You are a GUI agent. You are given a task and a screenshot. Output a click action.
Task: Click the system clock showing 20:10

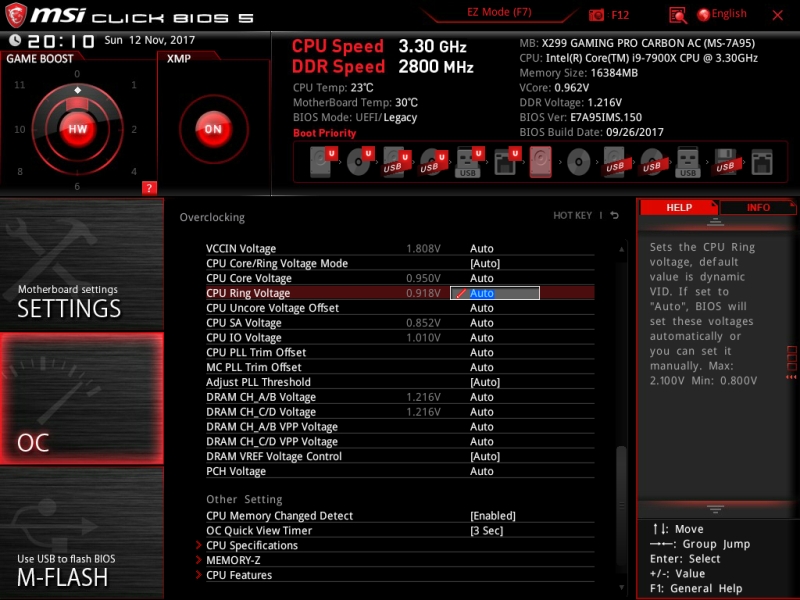pos(61,41)
